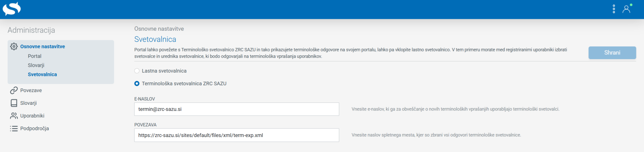Image resolution: width=644 pixels, height=152 pixels.
Task: Open Slovarji under Osnovne nastavitve
Action: pyautogui.click(x=36, y=65)
